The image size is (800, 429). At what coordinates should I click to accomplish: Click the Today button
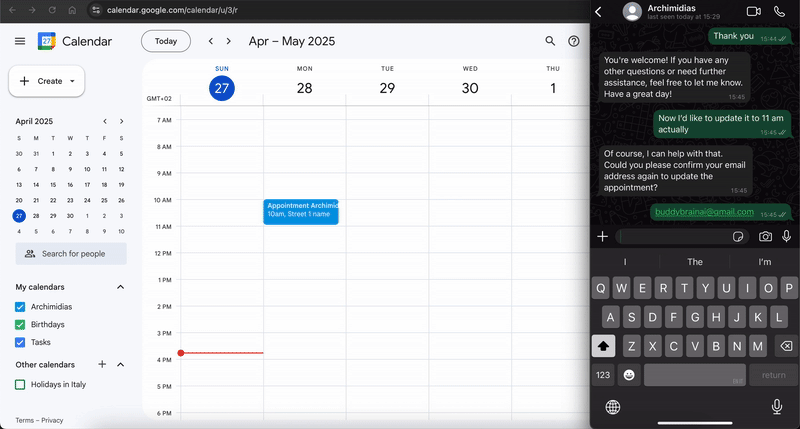[166, 41]
